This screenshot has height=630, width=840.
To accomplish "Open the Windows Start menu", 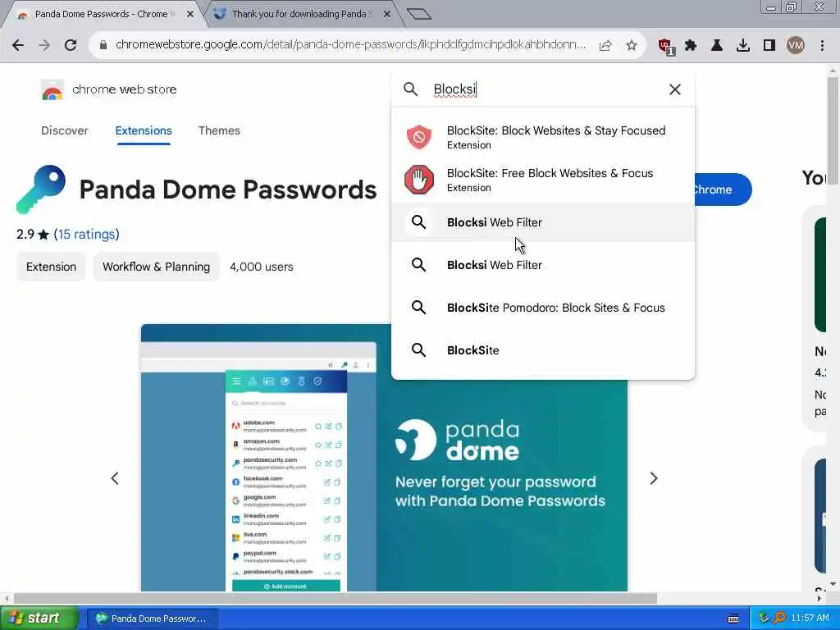I will click(x=39, y=619).
